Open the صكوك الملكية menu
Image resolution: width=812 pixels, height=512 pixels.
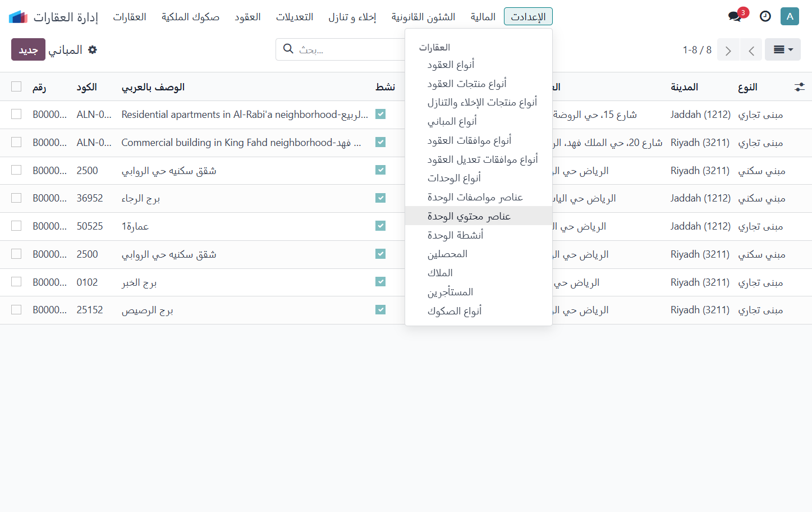[x=190, y=17]
